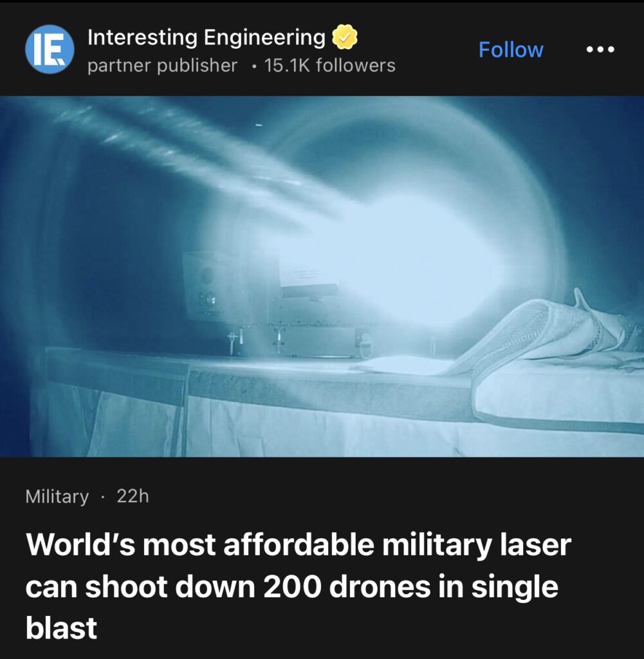Click the word 'blast' in the headline

pos(61,628)
